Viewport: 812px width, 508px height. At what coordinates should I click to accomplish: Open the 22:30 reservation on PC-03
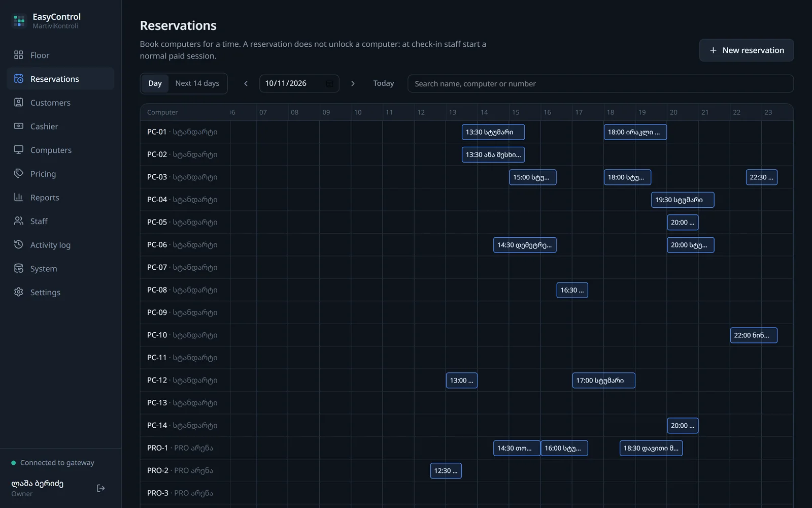pyautogui.click(x=762, y=177)
